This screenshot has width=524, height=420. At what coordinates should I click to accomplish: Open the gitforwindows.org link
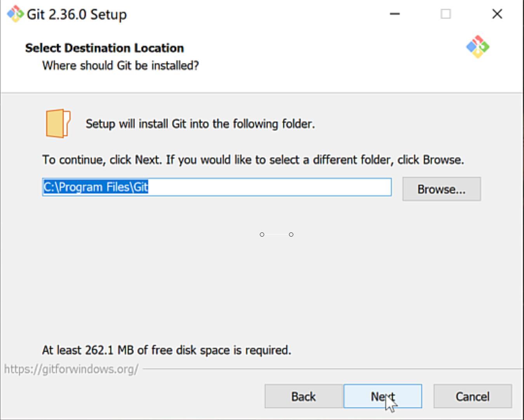(x=71, y=369)
